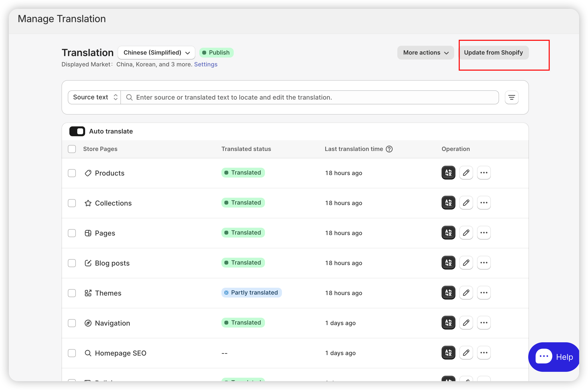Screen dimensions: 588x390
Task: Open more options for Blog posts row
Action: click(x=483, y=263)
